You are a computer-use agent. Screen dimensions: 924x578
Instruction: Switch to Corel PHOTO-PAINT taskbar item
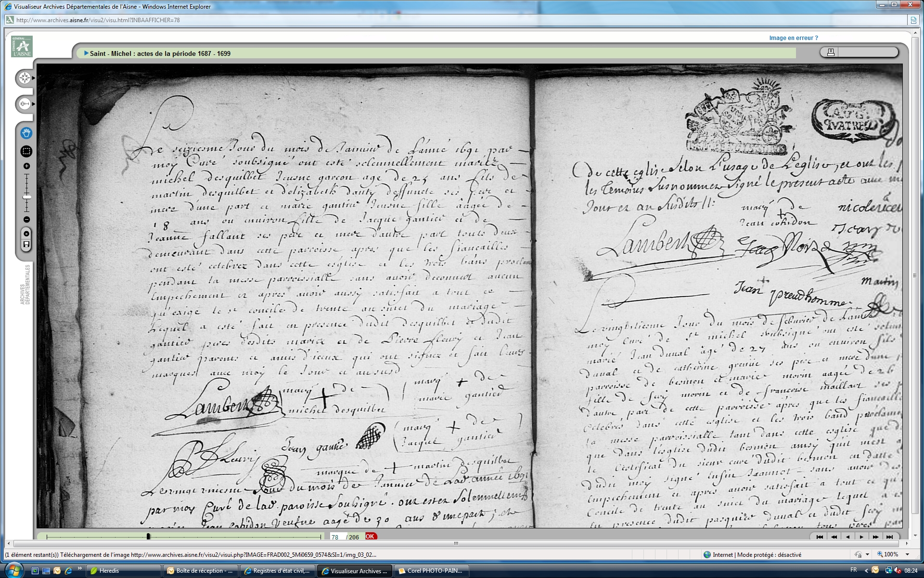[x=430, y=571]
